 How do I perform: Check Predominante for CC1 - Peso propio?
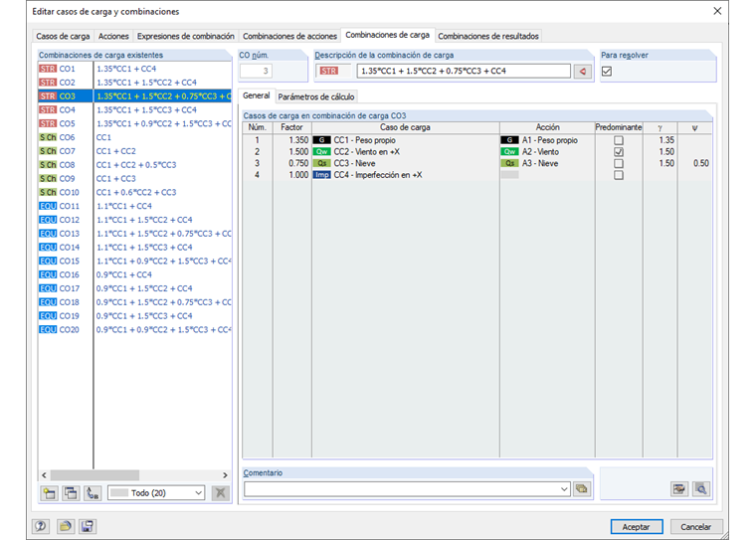[x=619, y=140]
